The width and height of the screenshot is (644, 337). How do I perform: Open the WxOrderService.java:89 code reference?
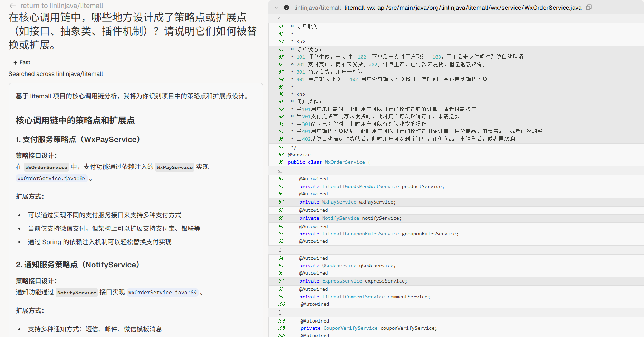click(x=162, y=293)
